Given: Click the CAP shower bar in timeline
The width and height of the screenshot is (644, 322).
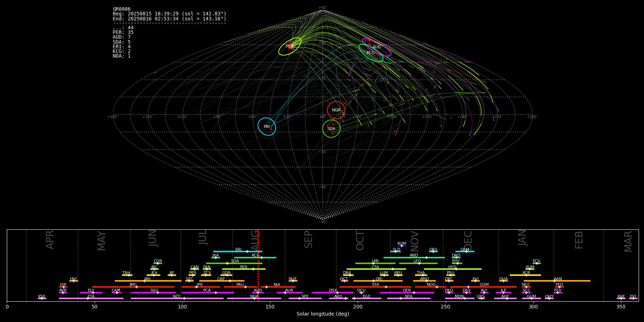Looking at the screenshot, I should click(x=222, y=281).
